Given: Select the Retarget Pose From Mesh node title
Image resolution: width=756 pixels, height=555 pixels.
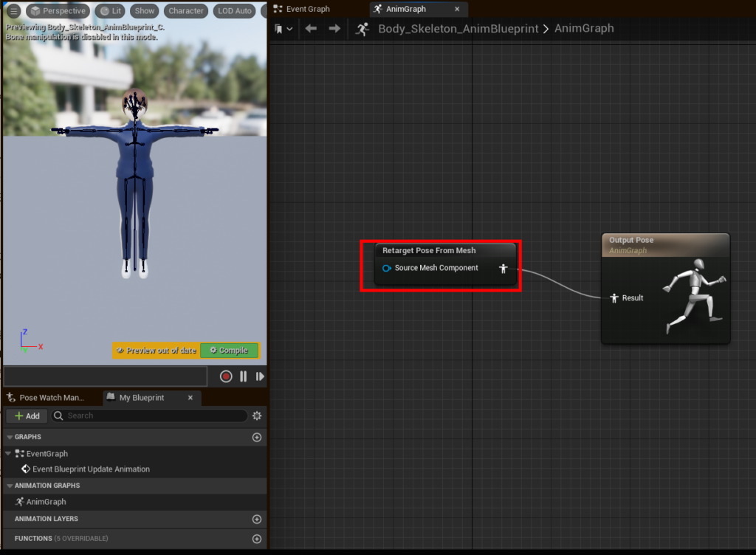Looking at the screenshot, I should pyautogui.click(x=429, y=250).
